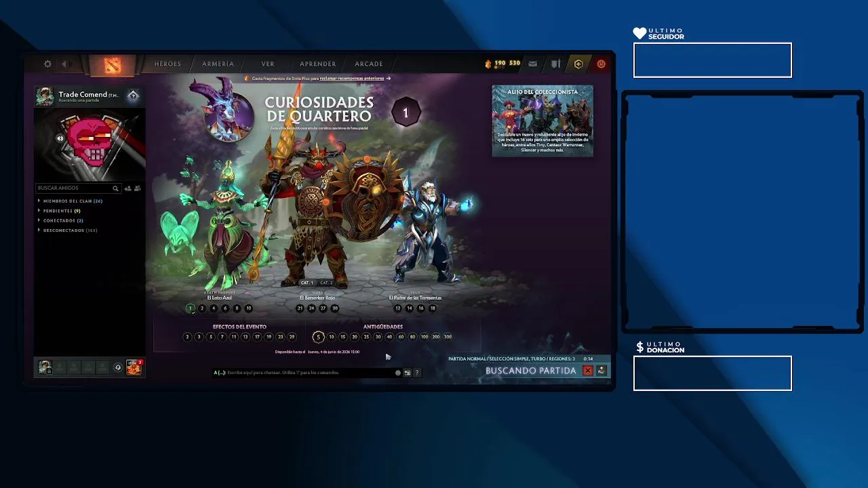This screenshot has height=488, width=868.
Task: Click El Loto Azul hero name
Action: (219, 298)
